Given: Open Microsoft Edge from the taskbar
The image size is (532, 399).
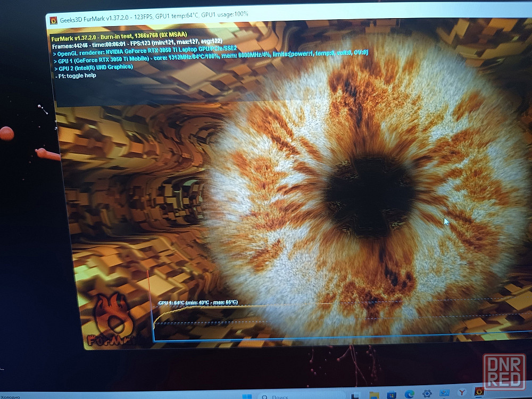Looking at the screenshot, I should click(409, 394).
